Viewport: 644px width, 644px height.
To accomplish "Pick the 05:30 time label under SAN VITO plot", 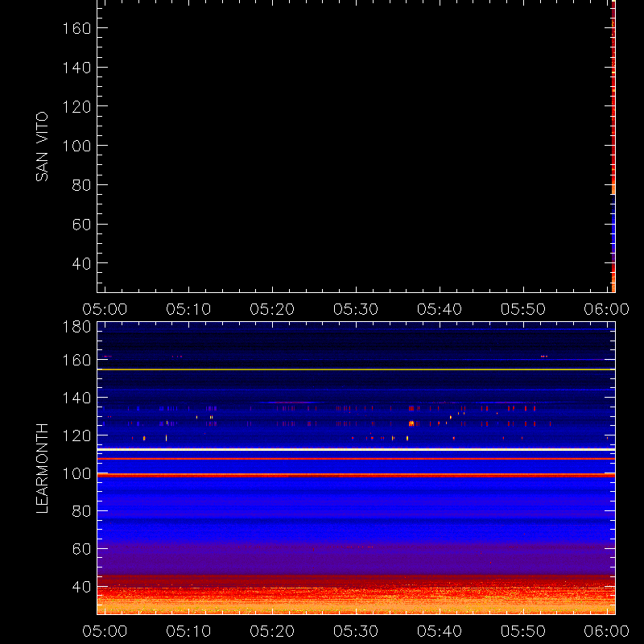I will click(x=356, y=309).
